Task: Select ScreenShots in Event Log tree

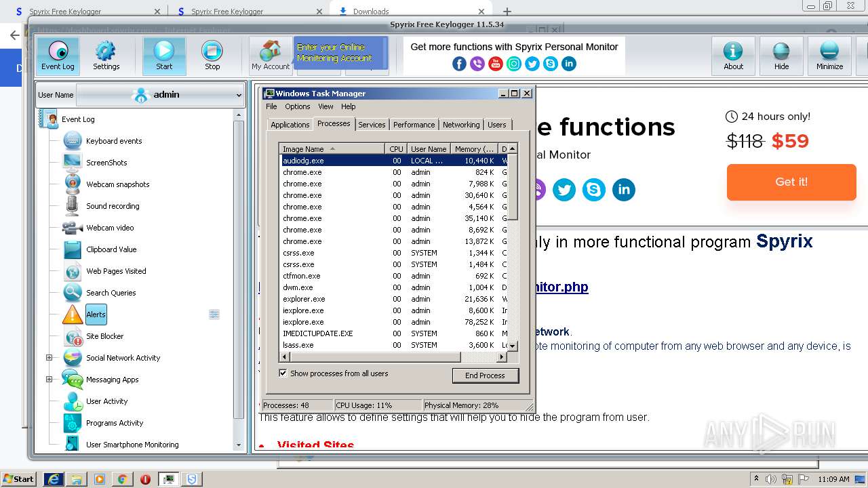Action: (106, 163)
